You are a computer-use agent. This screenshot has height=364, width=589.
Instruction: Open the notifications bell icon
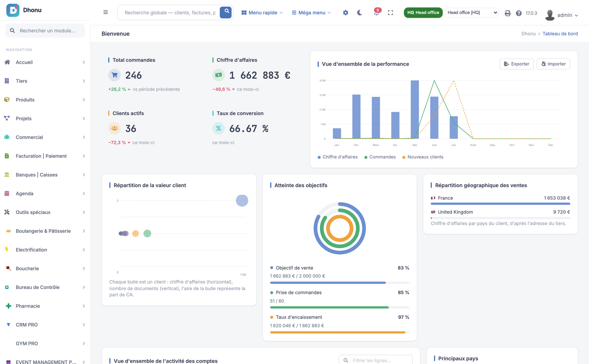(x=376, y=13)
